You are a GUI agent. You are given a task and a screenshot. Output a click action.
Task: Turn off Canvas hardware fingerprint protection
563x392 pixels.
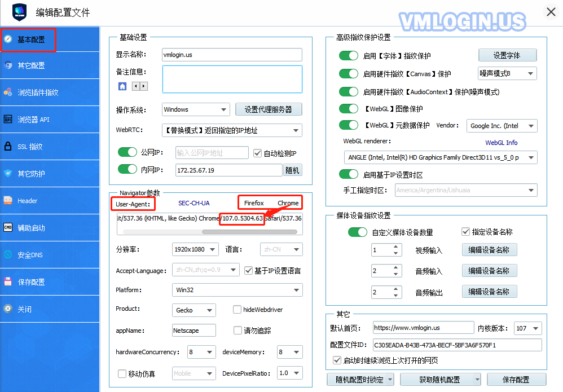click(349, 73)
